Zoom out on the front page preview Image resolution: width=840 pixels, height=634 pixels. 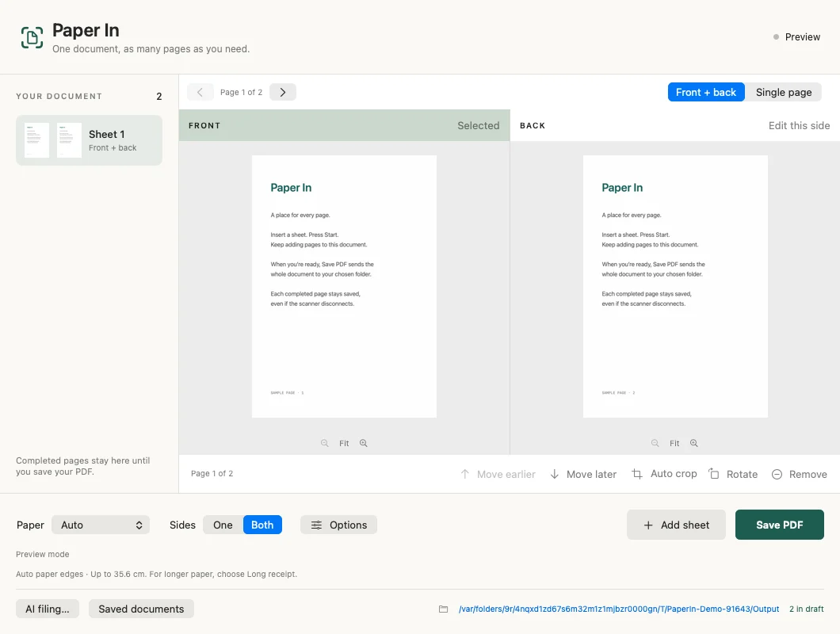tap(325, 443)
